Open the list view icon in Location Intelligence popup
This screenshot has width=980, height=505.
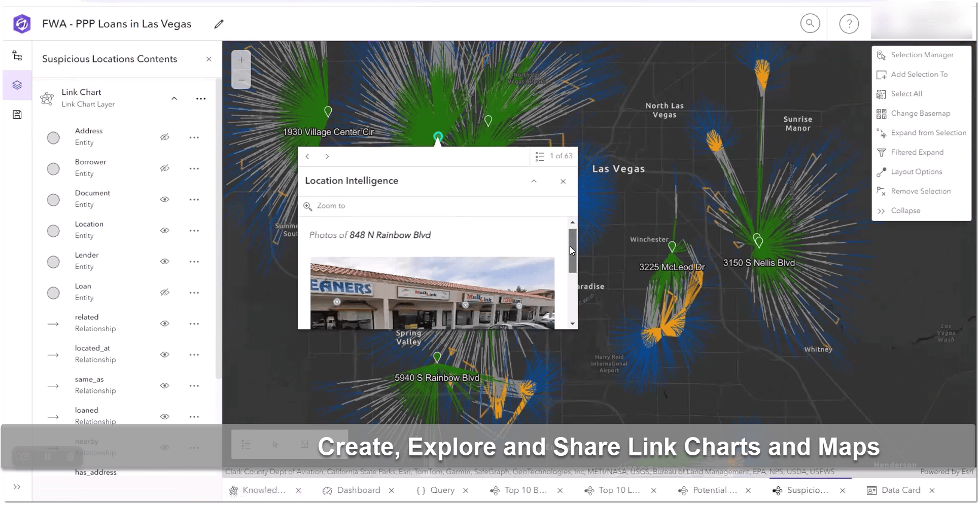click(x=540, y=156)
